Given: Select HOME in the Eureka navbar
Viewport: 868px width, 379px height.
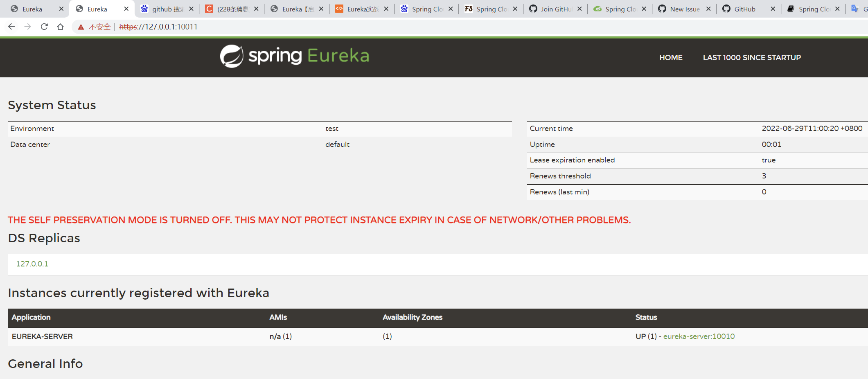Looking at the screenshot, I should click(671, 57).
